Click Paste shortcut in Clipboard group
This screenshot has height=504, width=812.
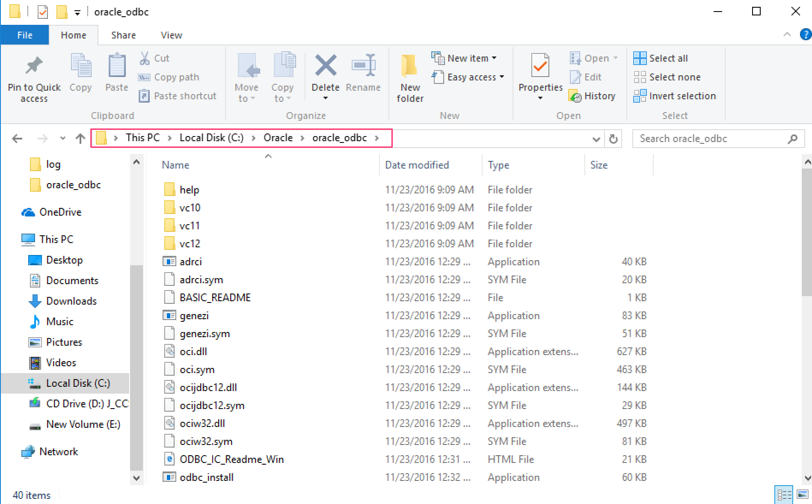[178, 96]
